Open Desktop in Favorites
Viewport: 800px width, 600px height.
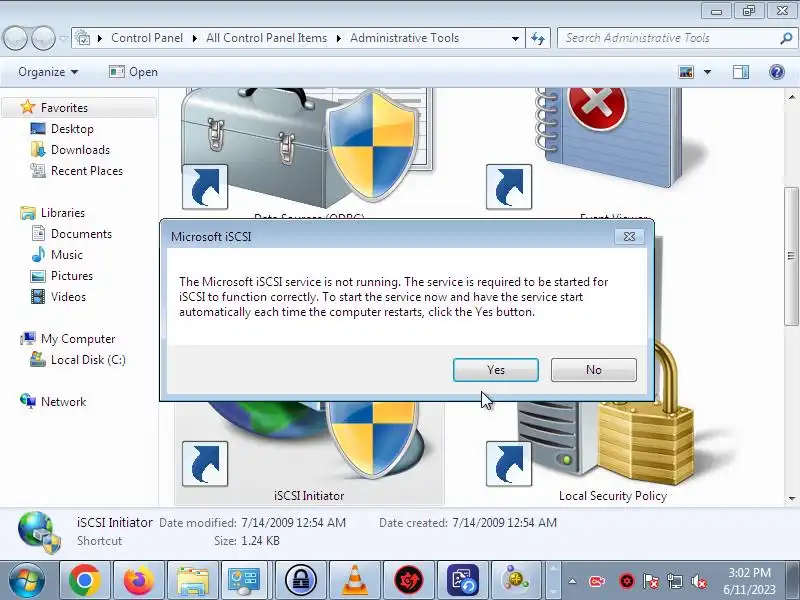coord(72,129)
